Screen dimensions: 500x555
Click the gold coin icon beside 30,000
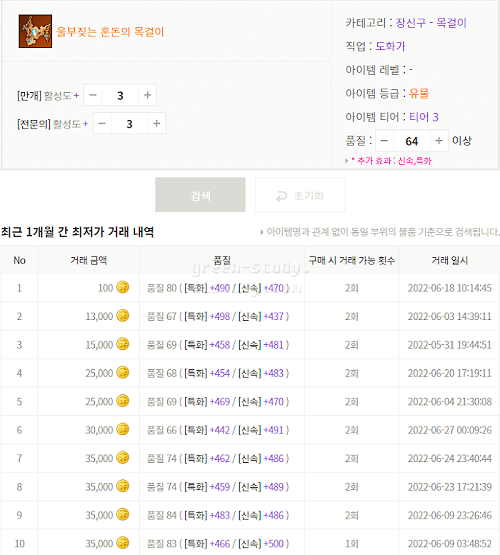coord(123,429)
